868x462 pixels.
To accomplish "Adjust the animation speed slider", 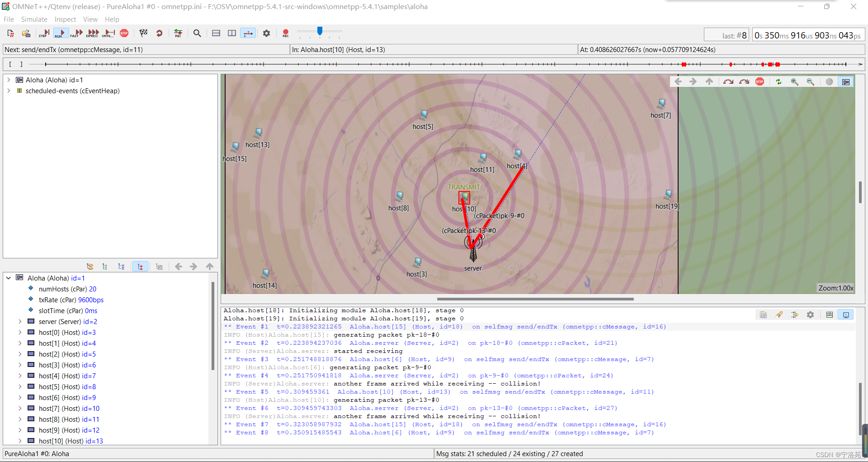I will [320, 32].
